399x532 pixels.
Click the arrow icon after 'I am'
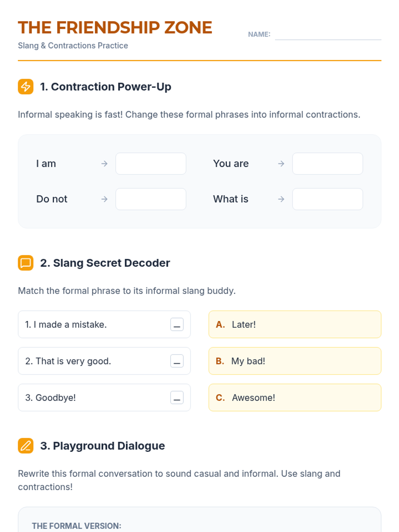(x=104, y=164)
